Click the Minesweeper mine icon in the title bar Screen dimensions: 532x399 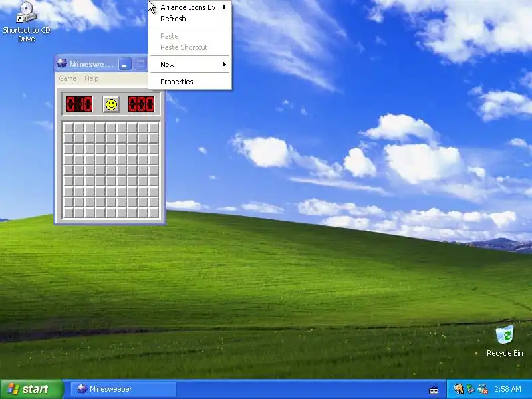click(x=62, y=63)
